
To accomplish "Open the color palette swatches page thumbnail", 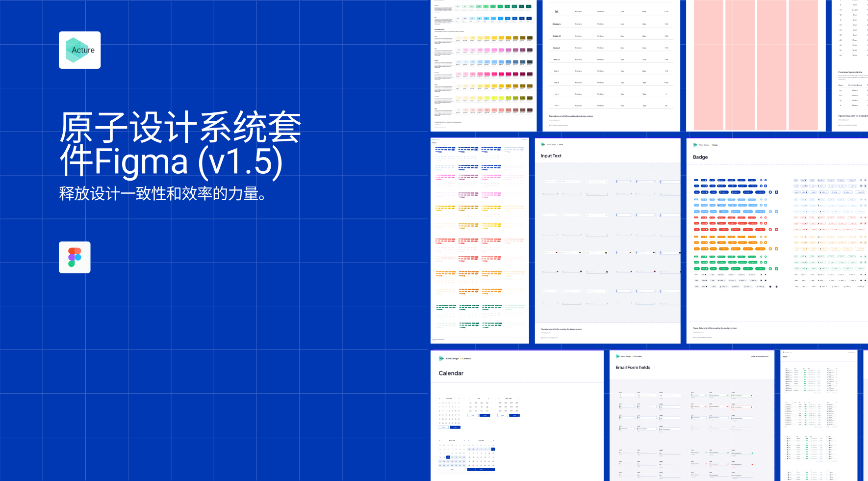I will [x=484, y=66].
